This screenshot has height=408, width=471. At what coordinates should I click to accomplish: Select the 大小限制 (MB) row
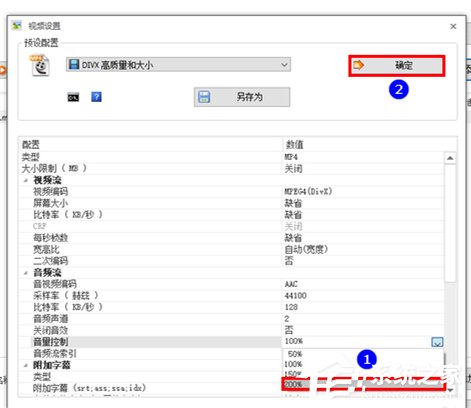[x=232, y=169]
